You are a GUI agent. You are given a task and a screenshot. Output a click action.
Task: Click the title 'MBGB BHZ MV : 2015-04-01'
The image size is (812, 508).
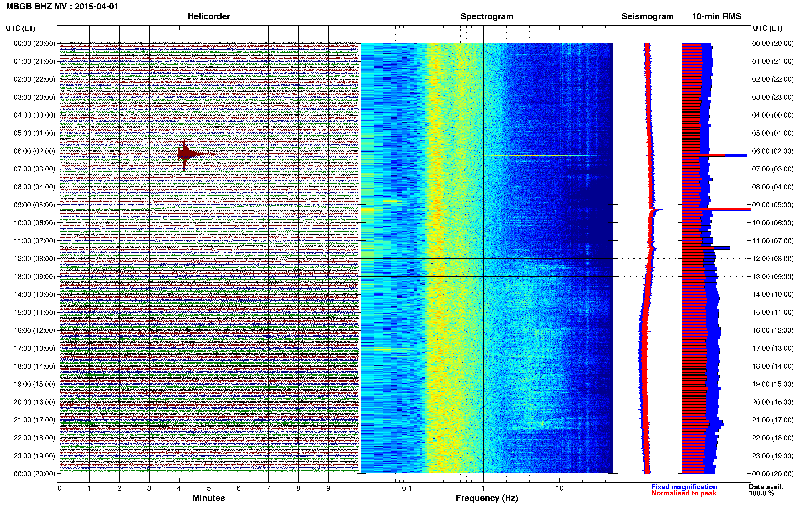[x=62, y=6]
